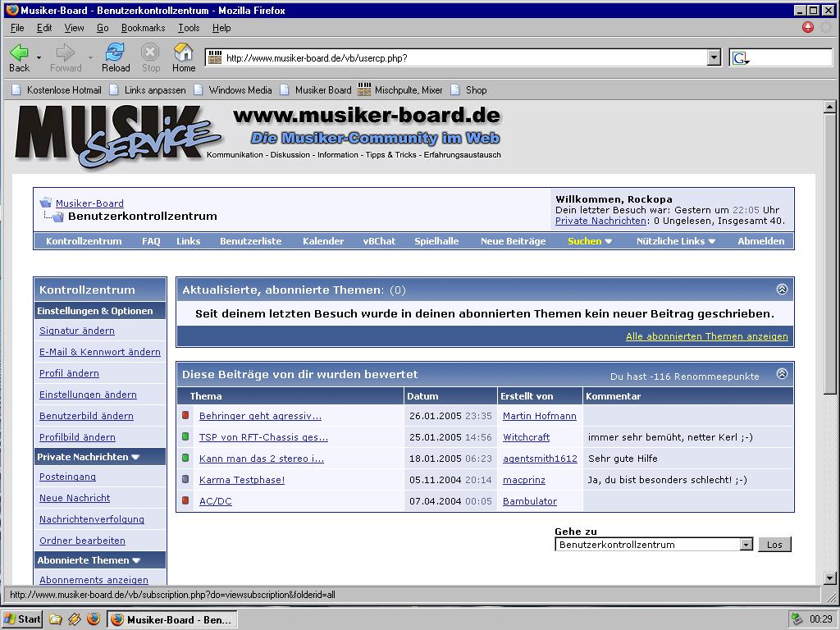
Task: Reload the current page
Action: tap(116, 58)
